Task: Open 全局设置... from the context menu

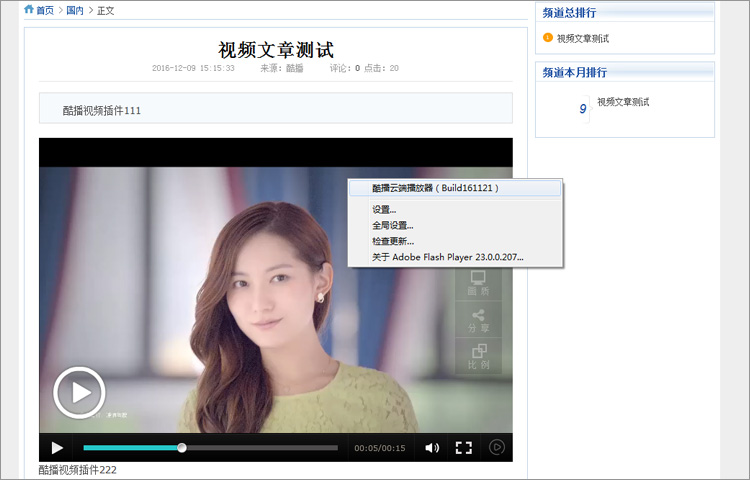Action: [x=392, y=226]
